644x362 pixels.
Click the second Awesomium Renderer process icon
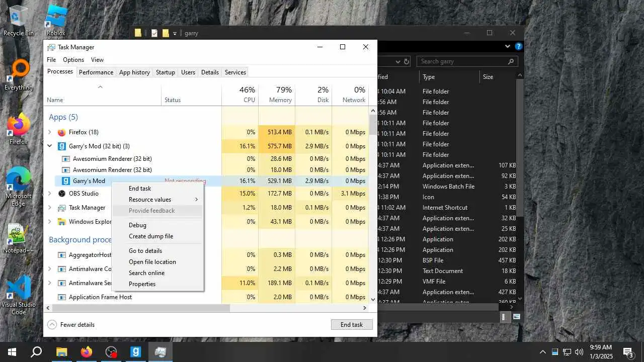pos(65,170)
